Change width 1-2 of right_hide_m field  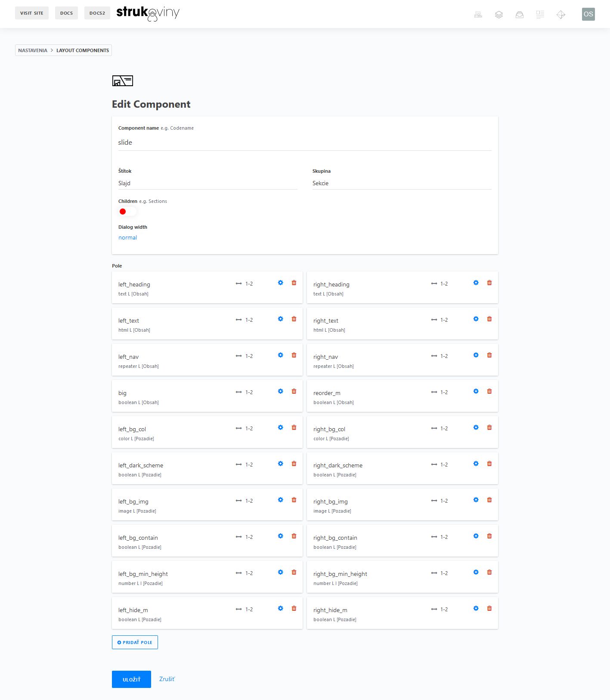440,610
